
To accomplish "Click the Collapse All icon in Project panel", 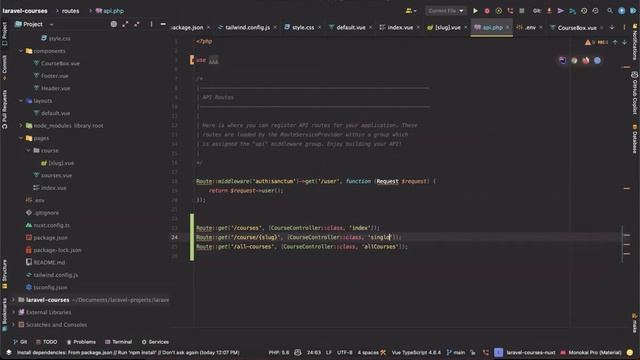I will point(137,24).
